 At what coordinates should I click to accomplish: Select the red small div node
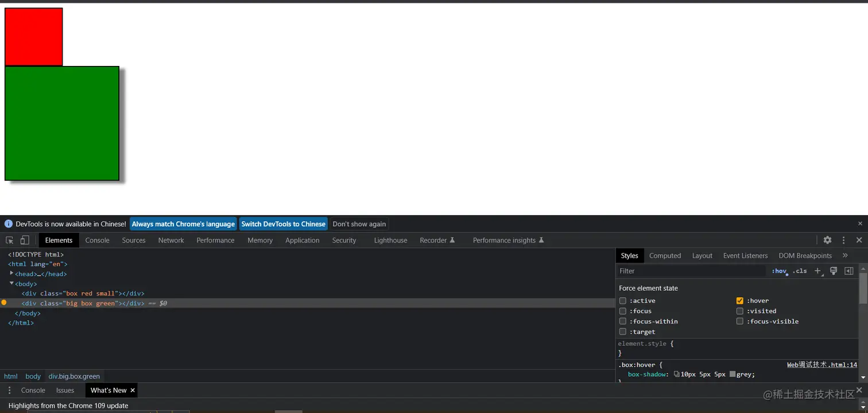83,293
